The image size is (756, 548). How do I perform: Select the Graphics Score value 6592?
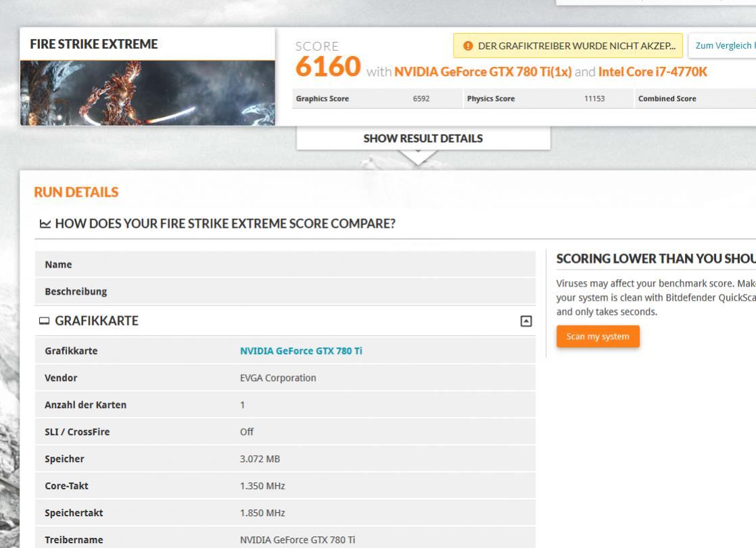point(421,99)
